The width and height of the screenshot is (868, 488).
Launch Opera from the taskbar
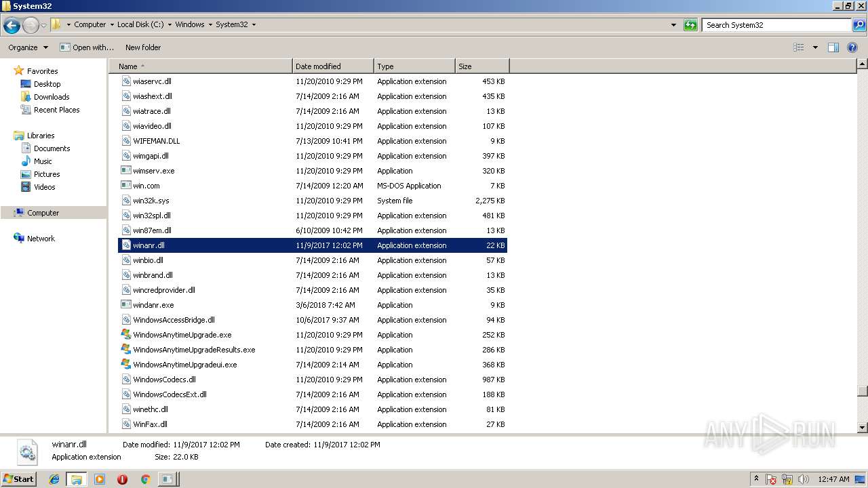pyautogui.click(x=122, y=479)
